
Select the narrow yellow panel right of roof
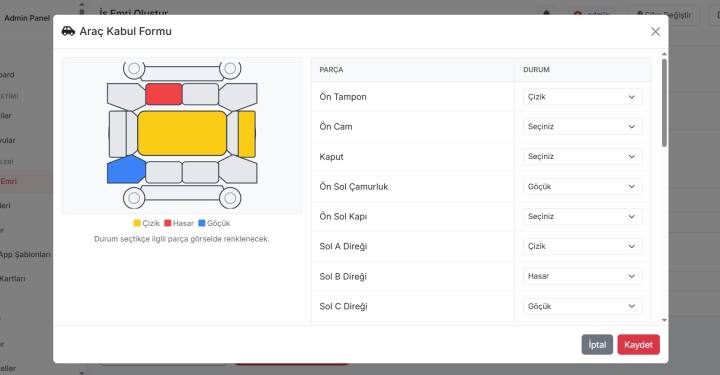(x=247, y=134)
